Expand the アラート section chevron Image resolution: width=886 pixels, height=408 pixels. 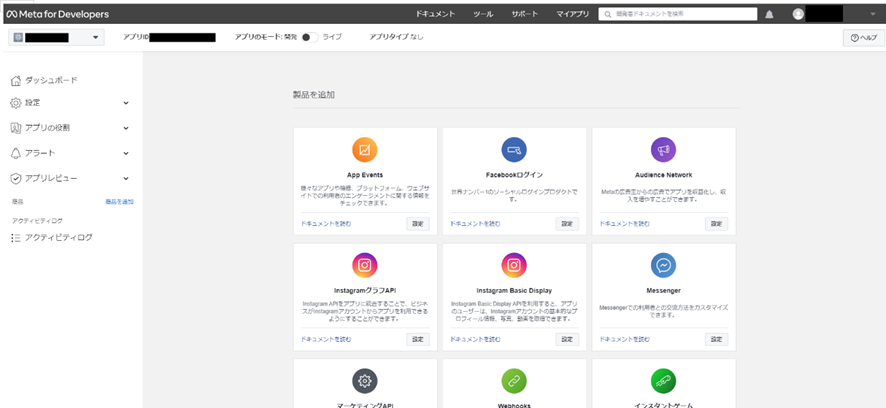click(126, 153)
